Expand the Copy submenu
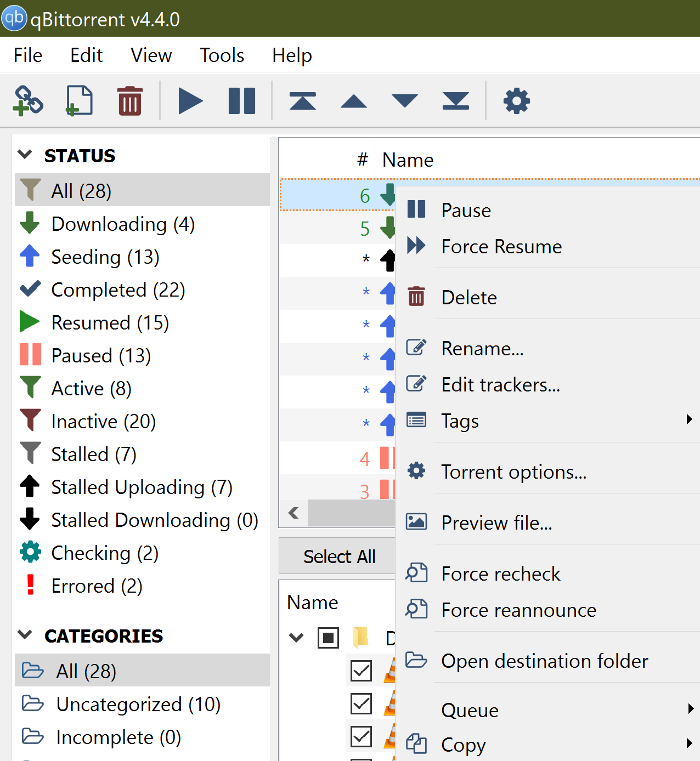 point(548,745)
